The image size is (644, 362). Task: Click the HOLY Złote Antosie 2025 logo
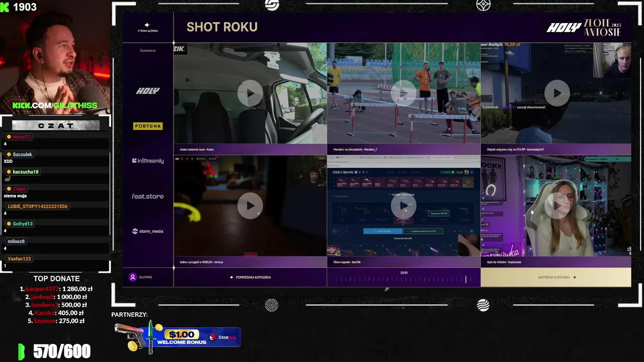pyautogui.click(x=584, y=28)
